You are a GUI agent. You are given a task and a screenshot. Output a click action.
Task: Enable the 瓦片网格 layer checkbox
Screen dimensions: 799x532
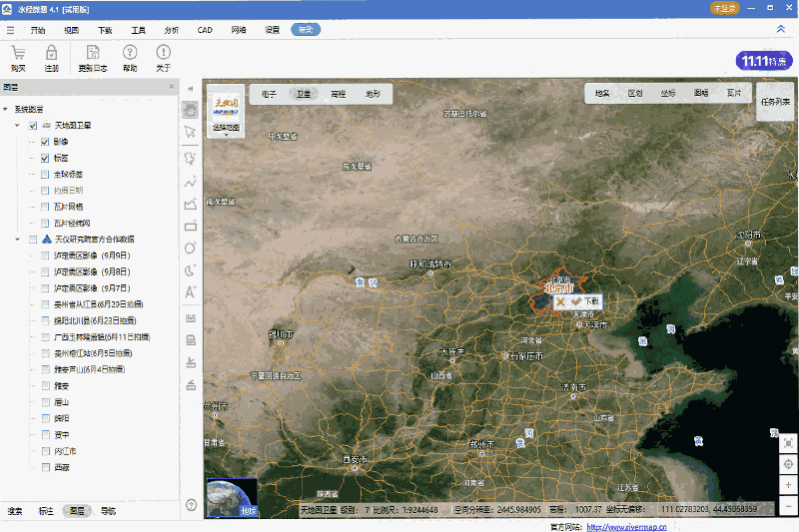[45, 207]
